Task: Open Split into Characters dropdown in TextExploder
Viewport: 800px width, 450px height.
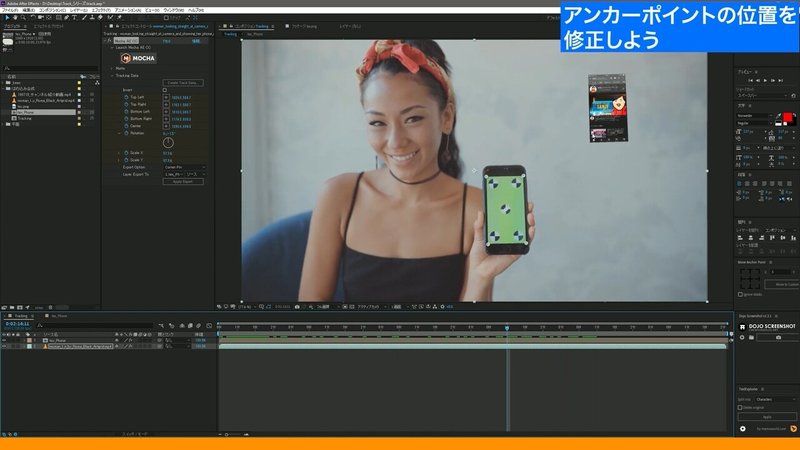Action: 775,399
